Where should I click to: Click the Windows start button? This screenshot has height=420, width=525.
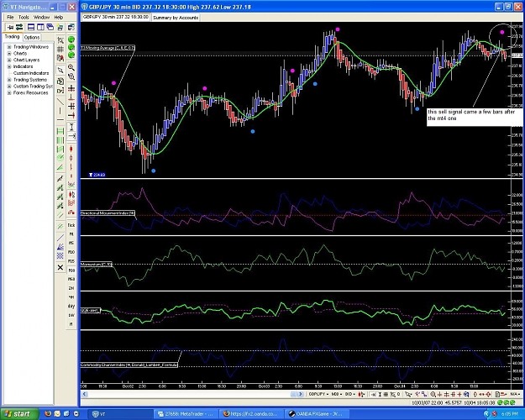tap(19, 414)
